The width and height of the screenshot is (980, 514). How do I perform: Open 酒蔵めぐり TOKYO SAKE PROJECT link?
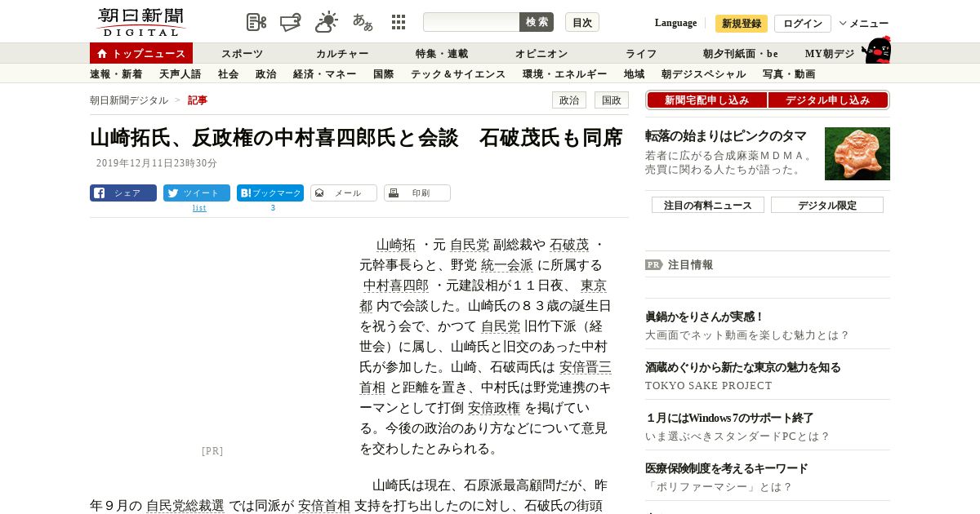coord(743,367)
